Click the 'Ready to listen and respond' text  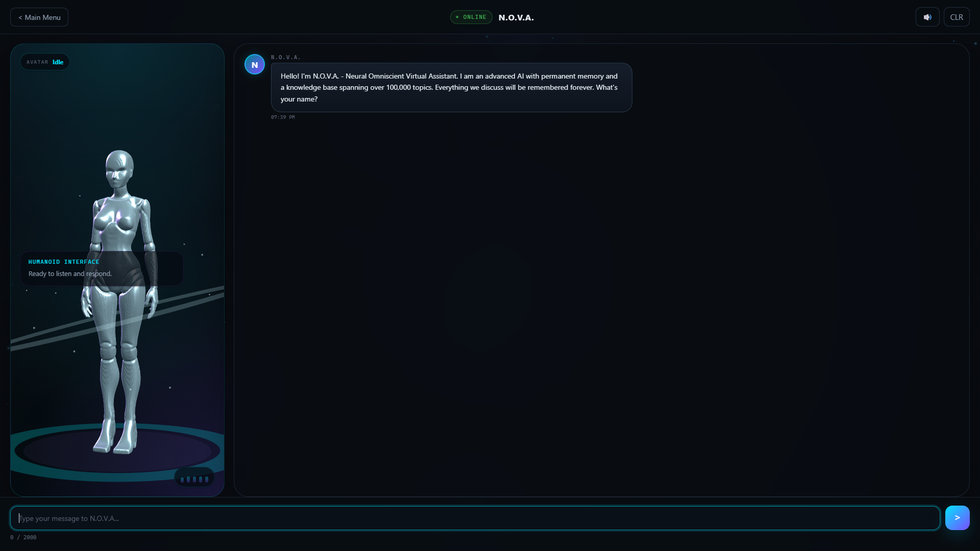pos(70,274)
